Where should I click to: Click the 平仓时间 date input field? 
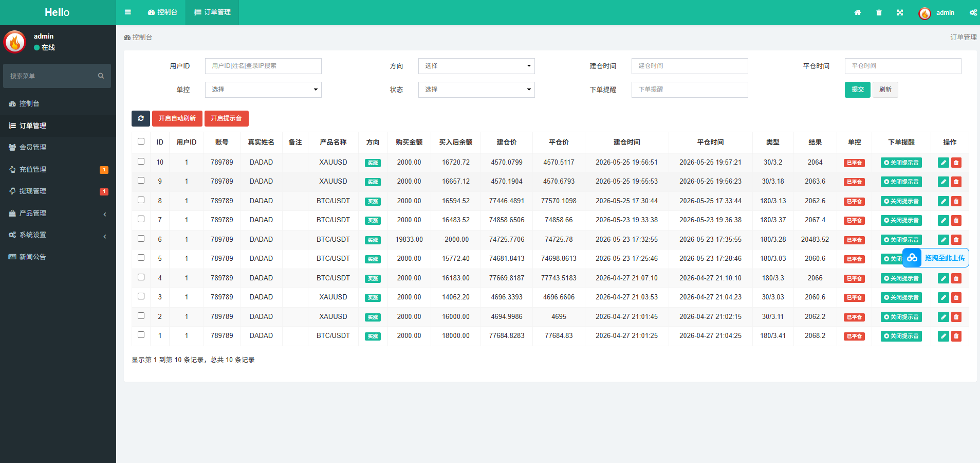click(x=903, y=66)
